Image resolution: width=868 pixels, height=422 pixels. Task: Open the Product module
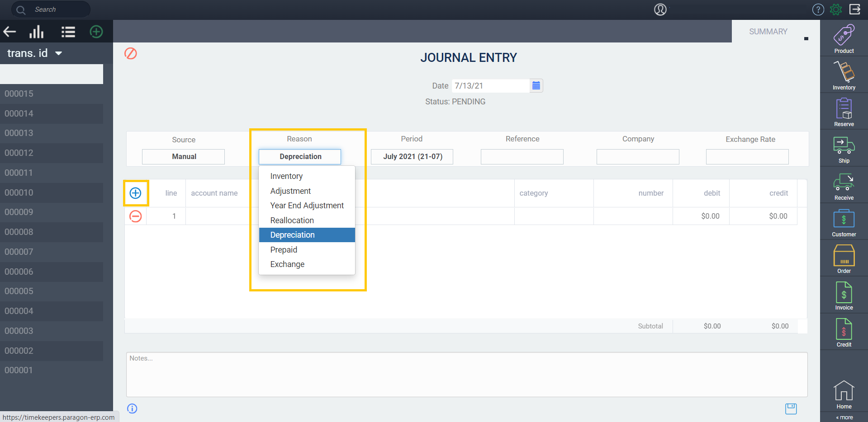[x=844, y=39]
